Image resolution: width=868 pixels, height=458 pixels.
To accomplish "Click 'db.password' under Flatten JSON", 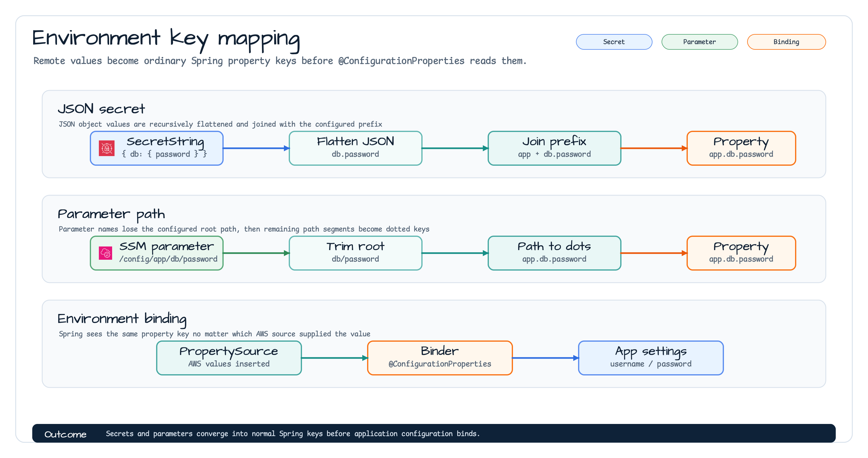I will tap(356, 154).
